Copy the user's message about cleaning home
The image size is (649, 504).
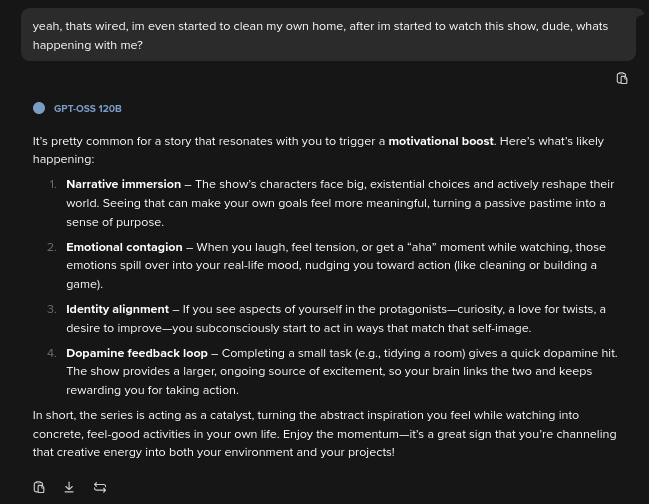coord(622,78)
